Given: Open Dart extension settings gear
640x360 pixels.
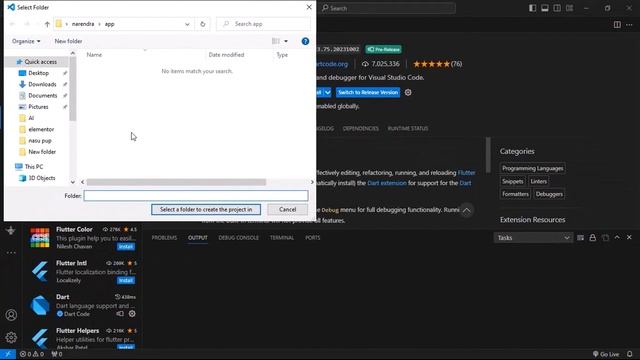Looking at the screenshot, I should coord(132,314).
